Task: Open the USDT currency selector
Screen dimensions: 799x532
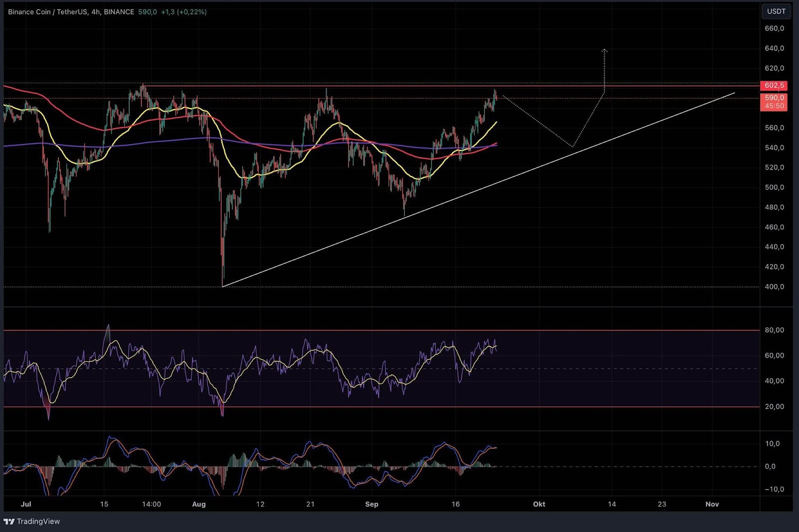Action: (776, 11)
